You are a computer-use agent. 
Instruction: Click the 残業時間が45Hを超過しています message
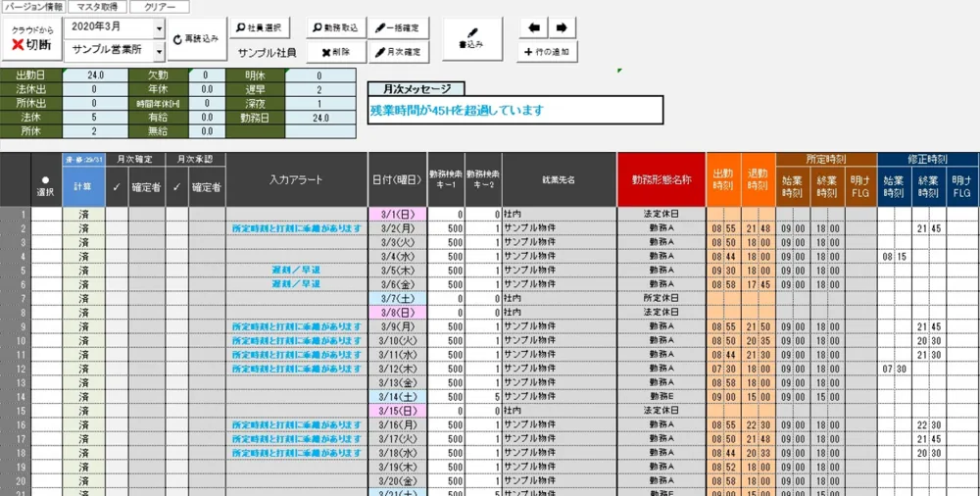click(457, 111)
